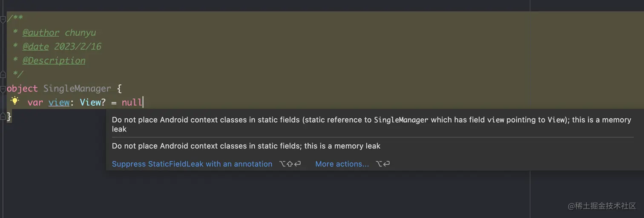The image size is (644, 218).
Task: Click the var keyword
Action: coord(35,103)
